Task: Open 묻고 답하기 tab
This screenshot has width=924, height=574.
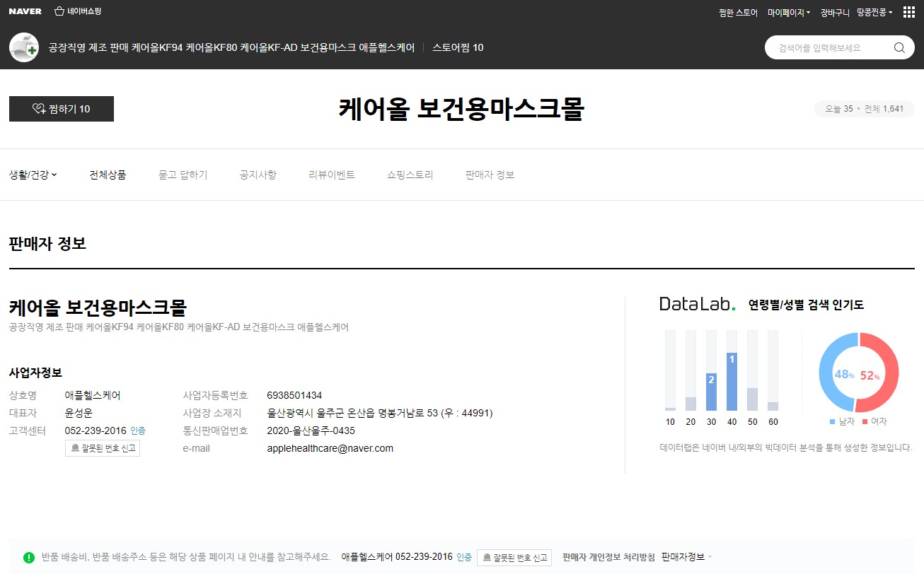Action: pos(183,175)
